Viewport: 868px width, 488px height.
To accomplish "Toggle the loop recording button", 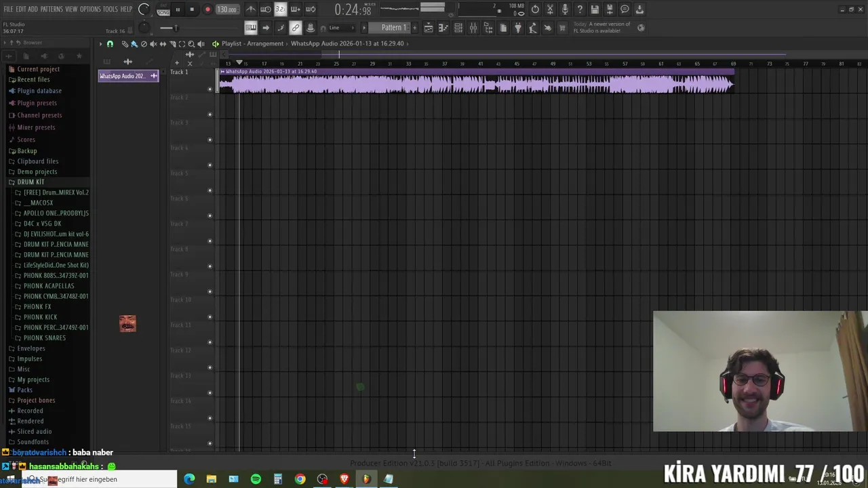I will click(311, 9).
